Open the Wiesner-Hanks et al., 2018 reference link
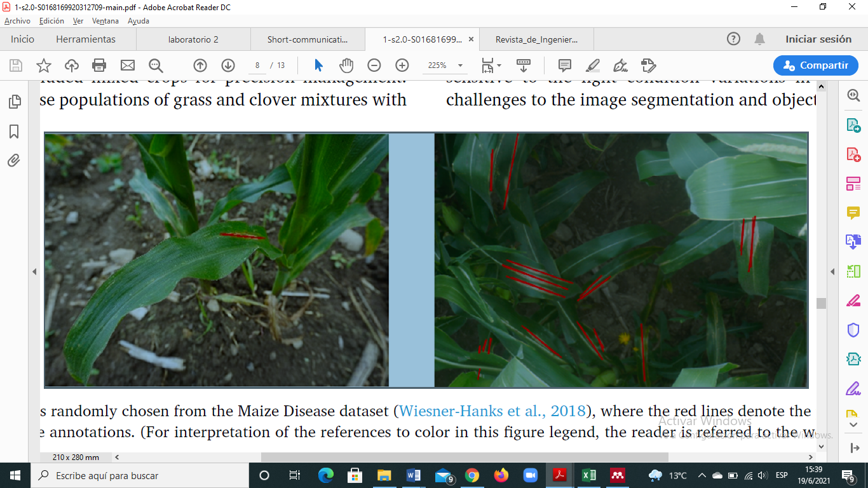This screenshot has width=868, height=488. pyautogui.click(x=492, y=411)
